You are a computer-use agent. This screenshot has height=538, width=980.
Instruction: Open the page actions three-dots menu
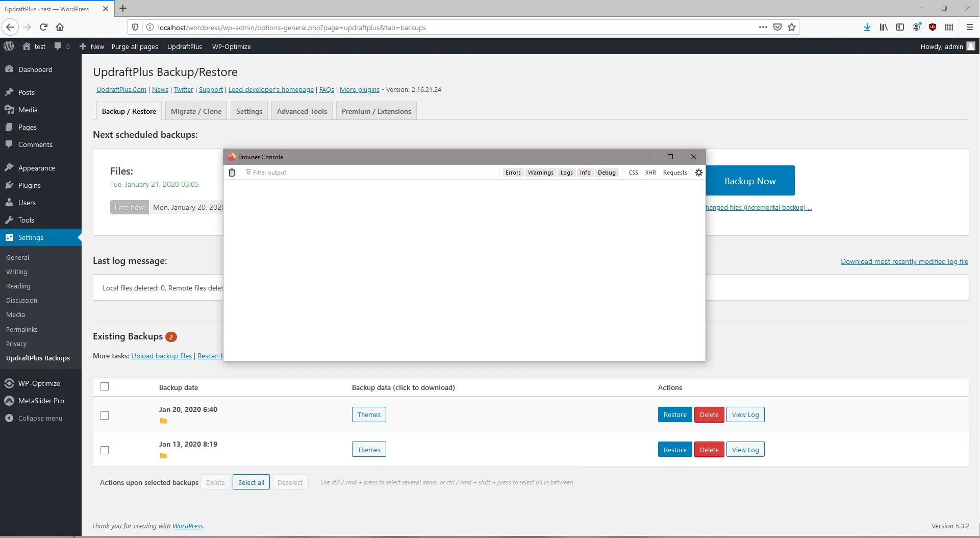coord(763,27)
